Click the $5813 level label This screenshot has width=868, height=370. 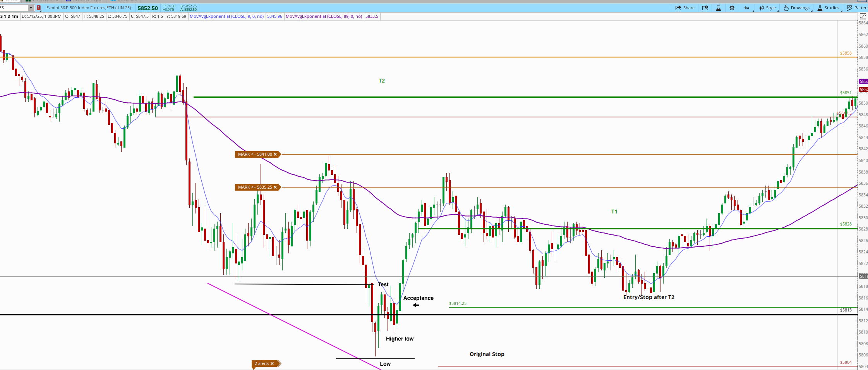pyautogui.click(x=846, y=310)
